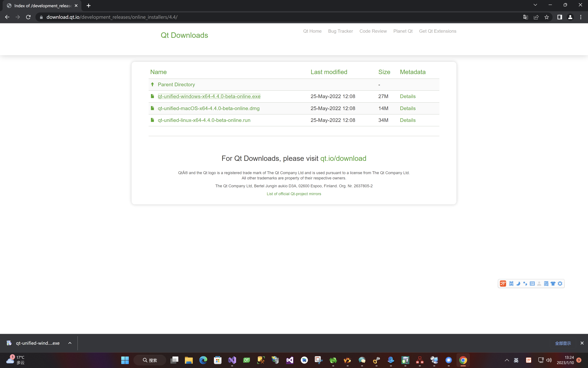Viewport: 588px width, 368px height.
Task: Open the Qt Home nav item
Action: tap(312, 31)
